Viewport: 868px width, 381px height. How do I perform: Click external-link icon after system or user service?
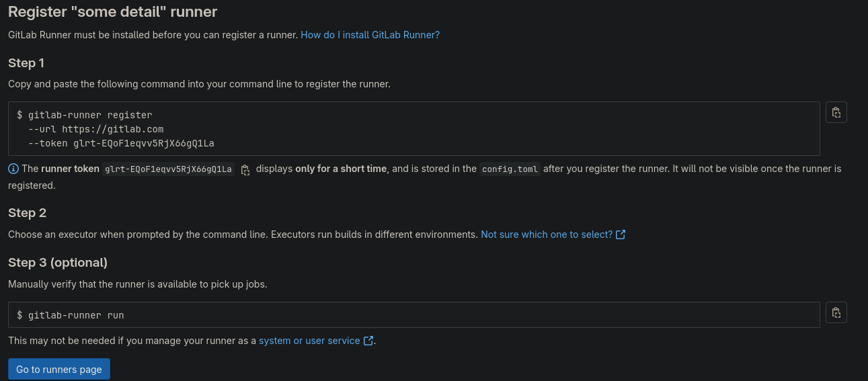[368, 341]
